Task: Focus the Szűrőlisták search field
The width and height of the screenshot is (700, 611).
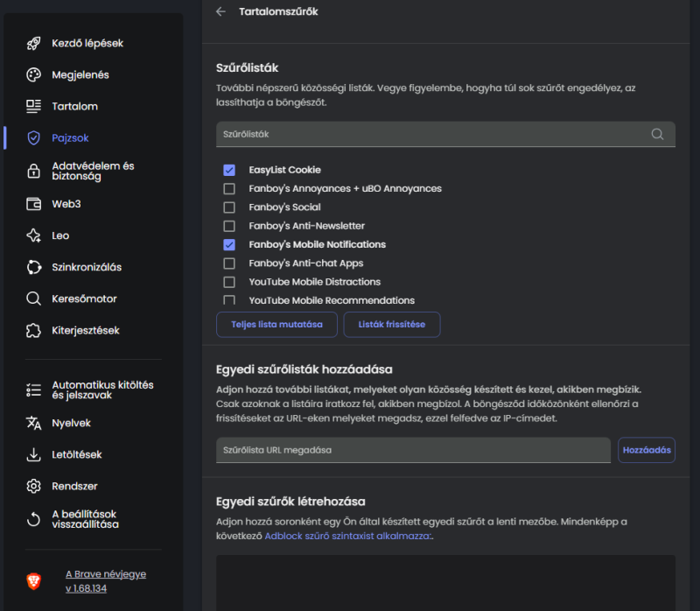Action: pos(445,134)
